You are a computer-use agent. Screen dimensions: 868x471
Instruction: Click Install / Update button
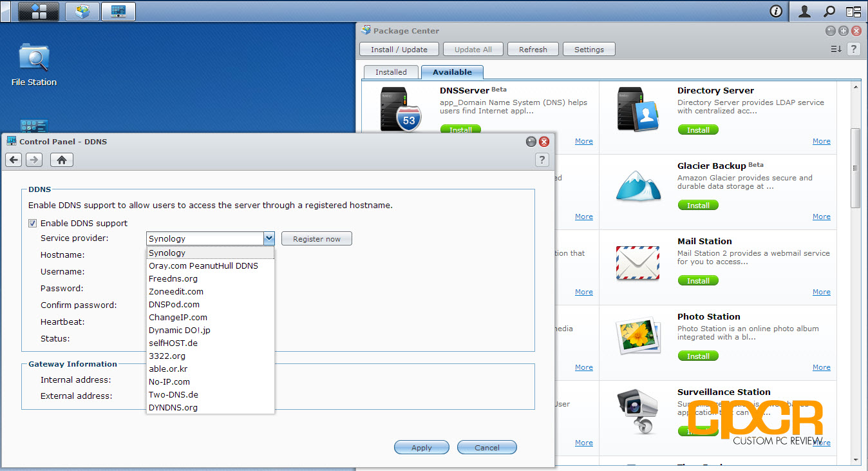point(399,50)
